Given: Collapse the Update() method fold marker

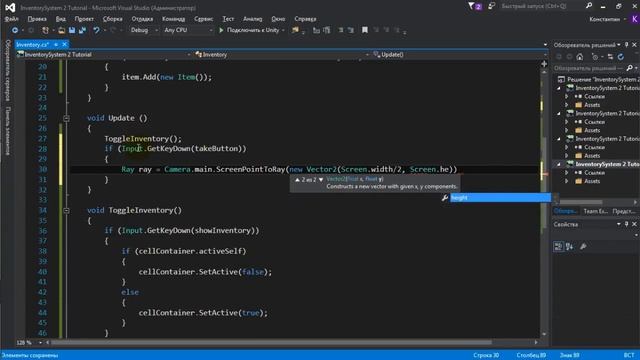Looking at the screenshot, I should pos(66,118).
